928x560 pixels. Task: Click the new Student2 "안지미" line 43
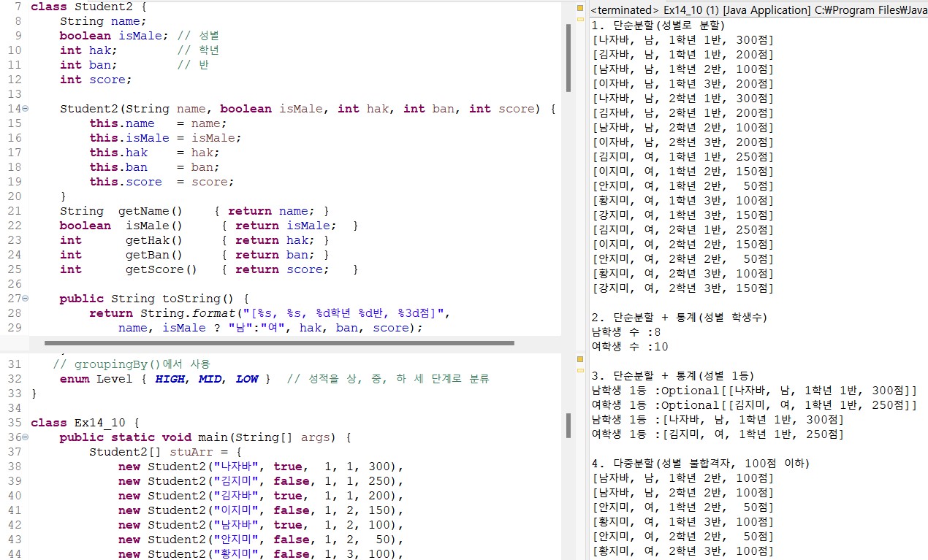tap(261, 540)
